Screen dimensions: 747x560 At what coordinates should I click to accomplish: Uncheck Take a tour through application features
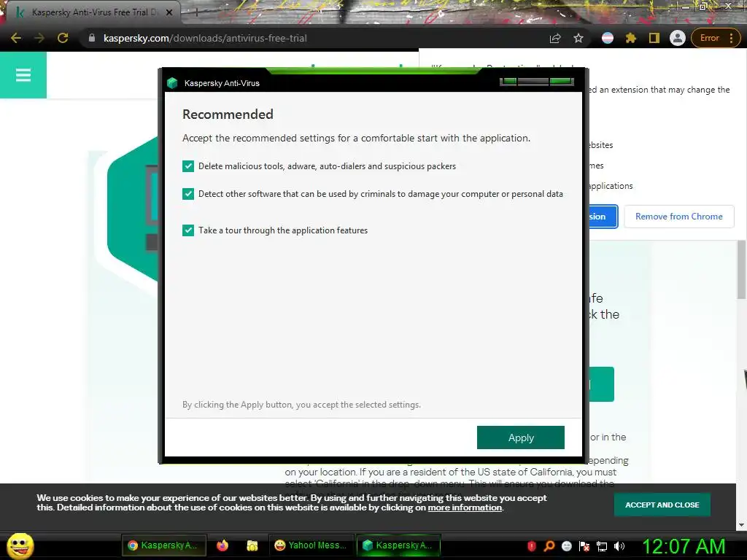click(x=188, y=230)
